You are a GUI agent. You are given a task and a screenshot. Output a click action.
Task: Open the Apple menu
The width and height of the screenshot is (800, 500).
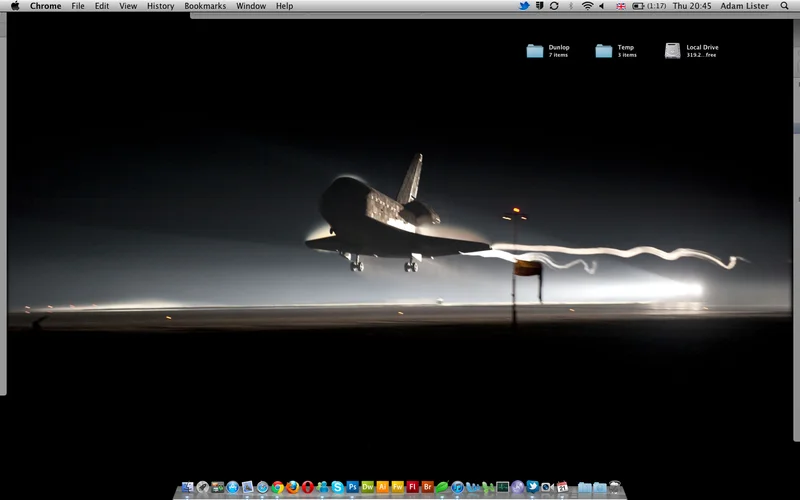tap(15, 6)
